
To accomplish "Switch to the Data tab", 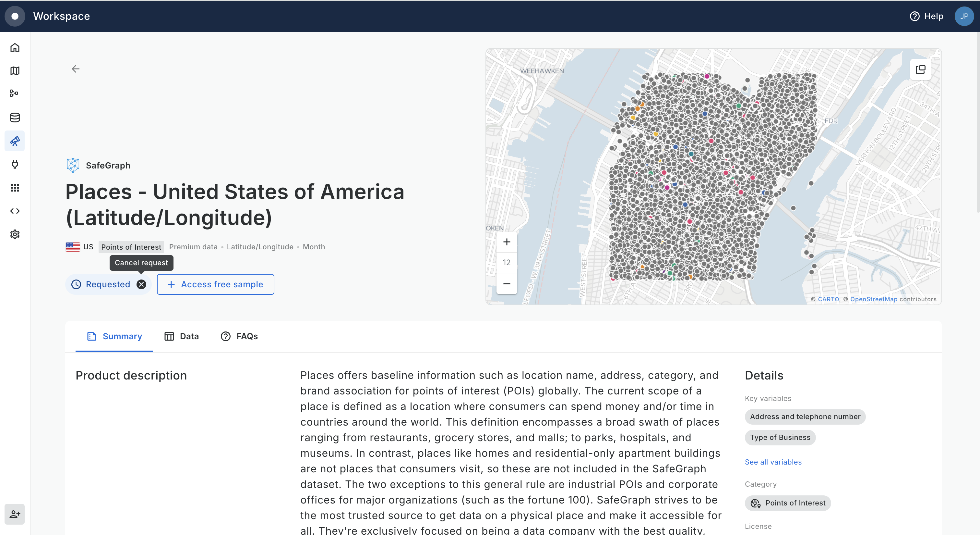I will click(182, 336).
